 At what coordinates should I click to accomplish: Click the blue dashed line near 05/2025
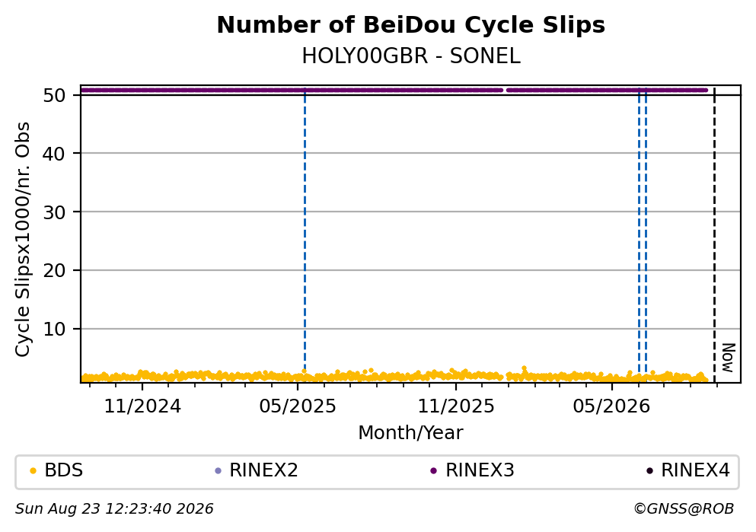(305, 231)
